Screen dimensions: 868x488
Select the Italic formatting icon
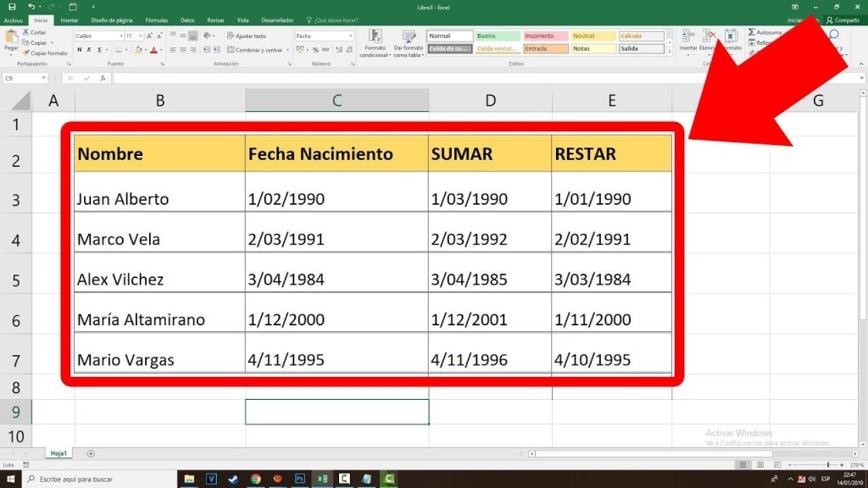(x=89, y=50)
